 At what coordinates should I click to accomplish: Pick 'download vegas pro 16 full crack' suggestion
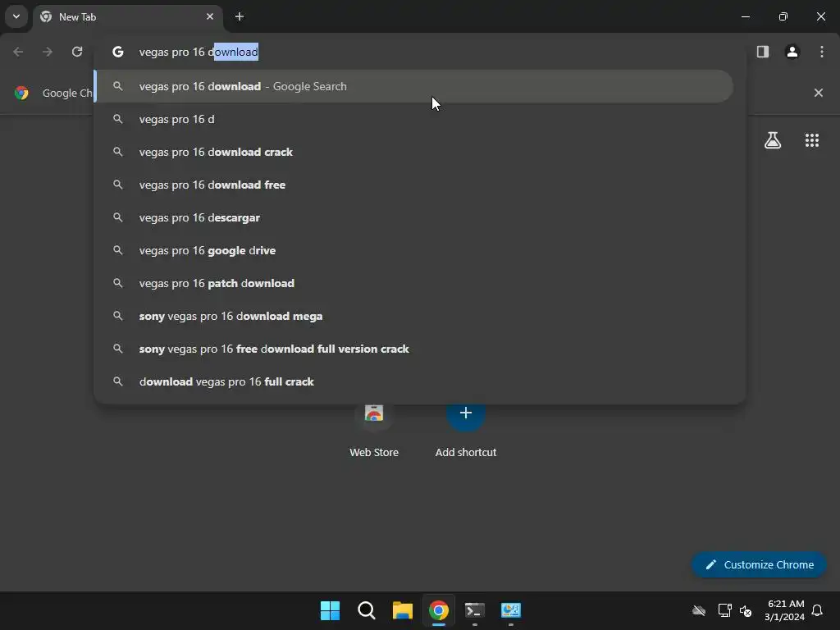pos(414,381)
